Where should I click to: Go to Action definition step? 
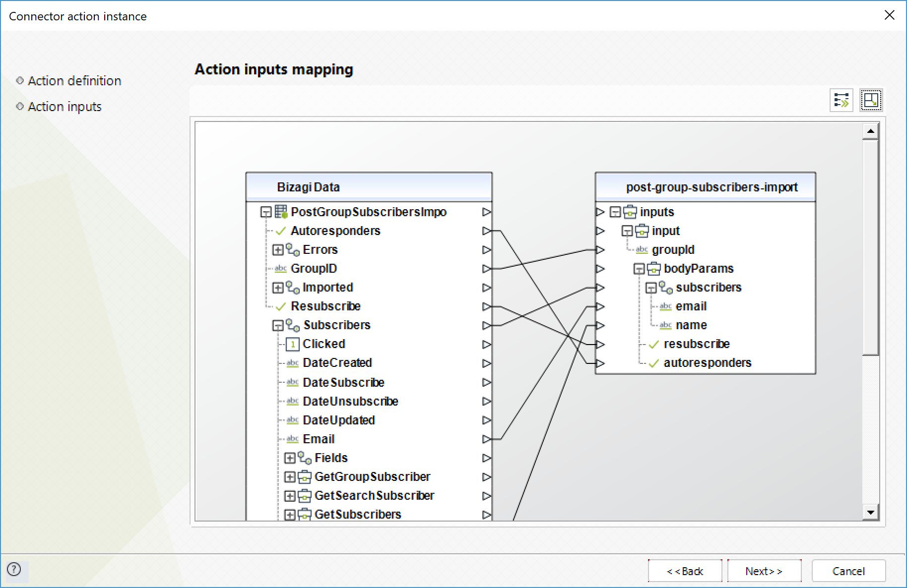coord(74,81)
